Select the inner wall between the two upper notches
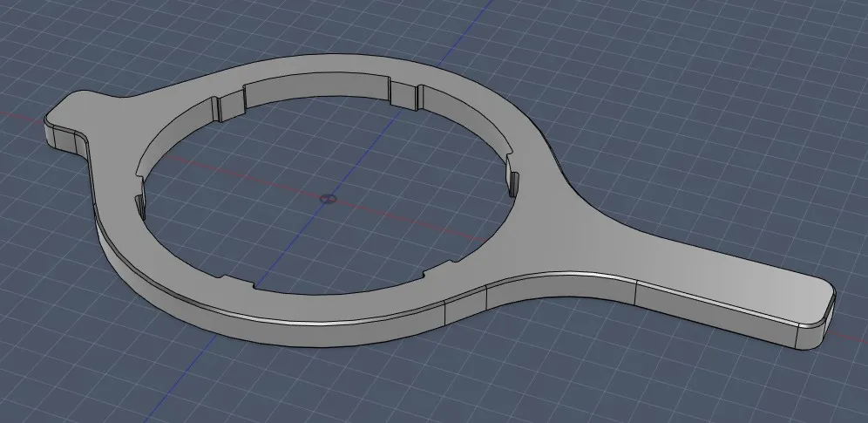Image resolution: width=868 pixels, height=423 pixels. point(315,92)
